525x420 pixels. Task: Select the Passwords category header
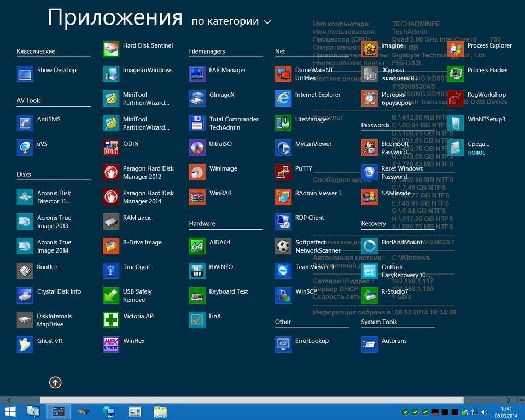[375, 125]
